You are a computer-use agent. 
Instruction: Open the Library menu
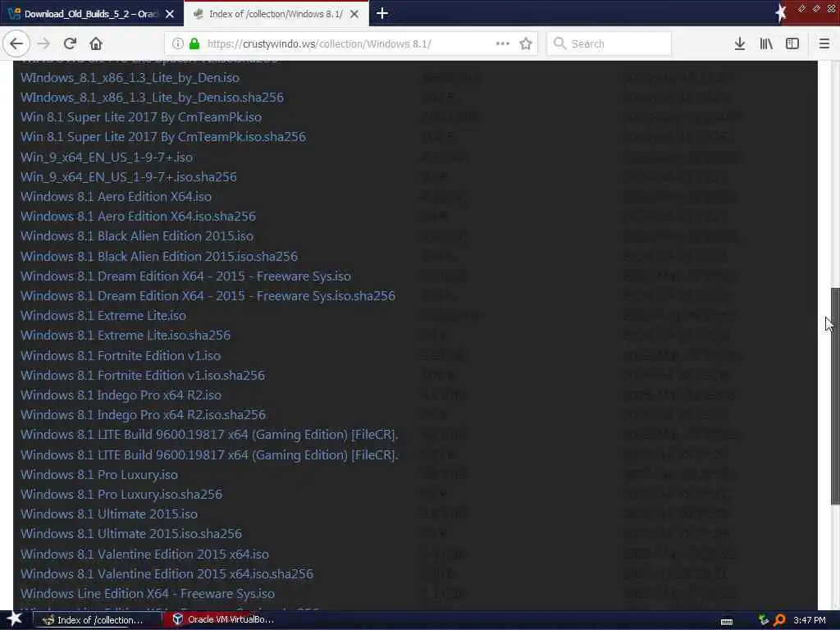[766, 43]
